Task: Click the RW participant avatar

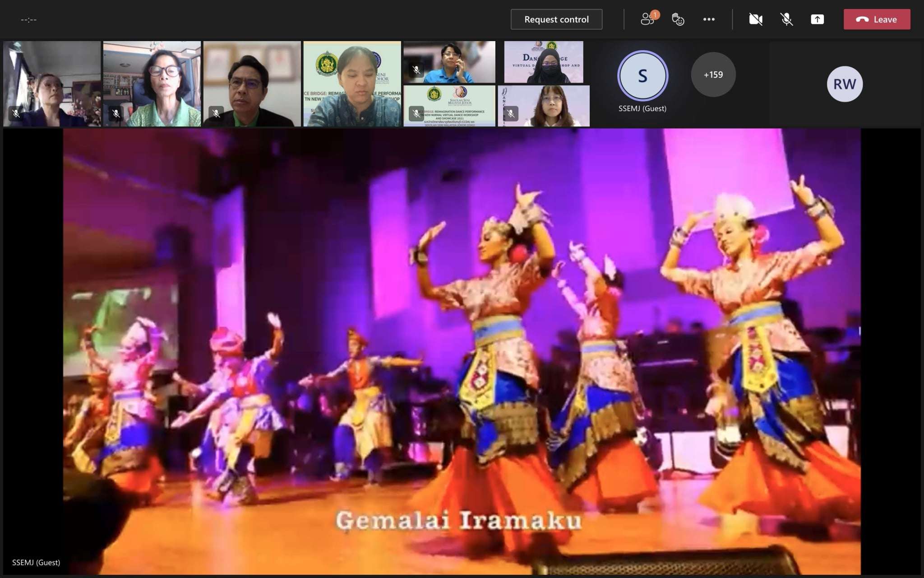Action: (x=844, y=84)
